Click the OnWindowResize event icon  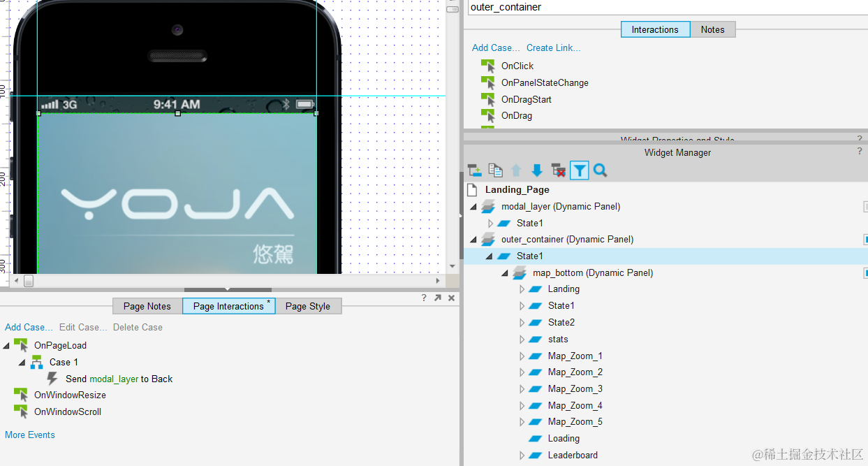point(20,395)
